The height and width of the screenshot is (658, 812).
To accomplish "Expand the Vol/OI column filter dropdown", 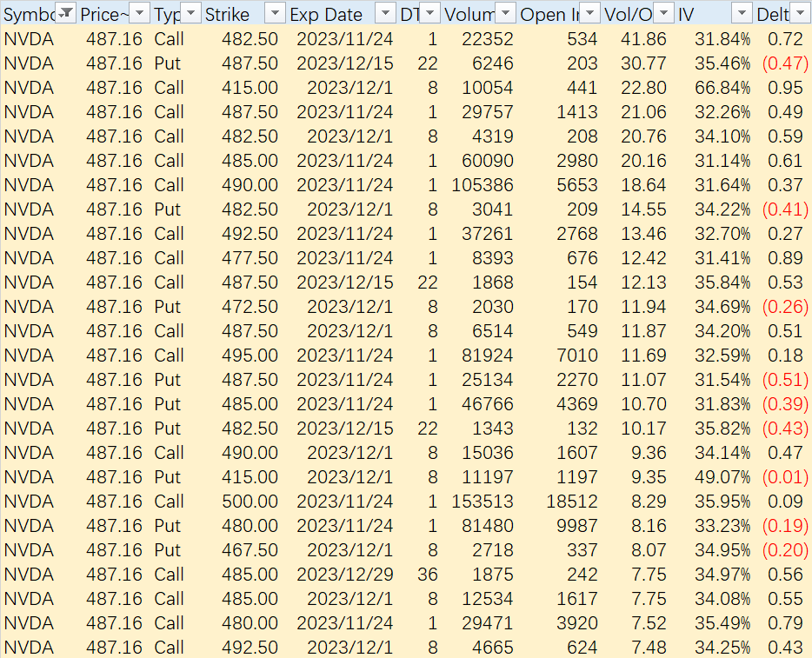I will [x=663, y=13].
